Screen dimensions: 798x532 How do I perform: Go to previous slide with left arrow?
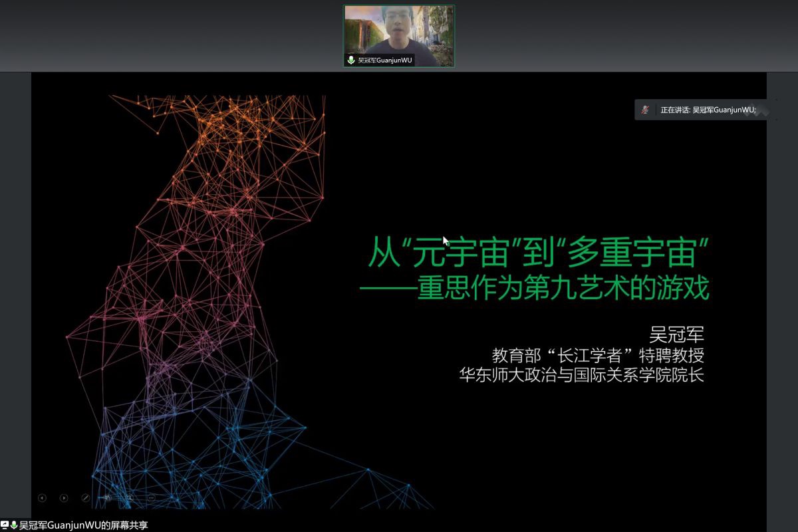pyautogui.click(x=42, y=497)
